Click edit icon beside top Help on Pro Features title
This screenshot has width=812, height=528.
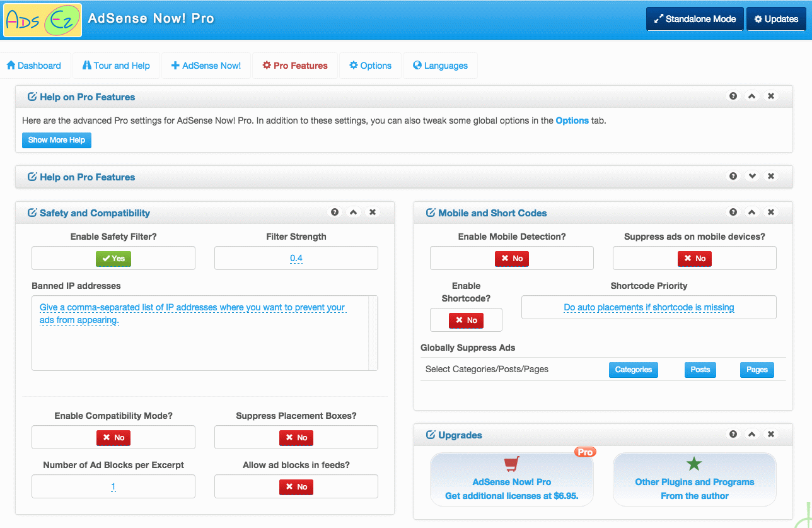click(32, 97)
